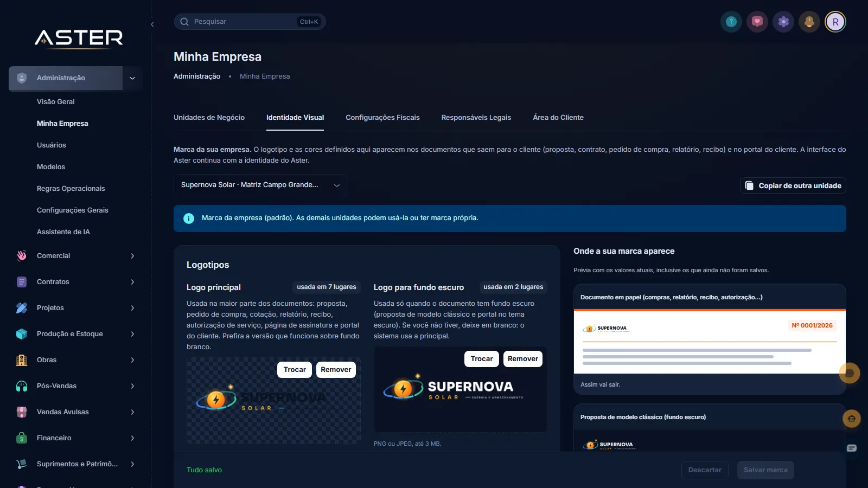This screenshot has width=868, height=488.
Task: Click the floating message icon above Salvar marca
Action: pos(852,448)
